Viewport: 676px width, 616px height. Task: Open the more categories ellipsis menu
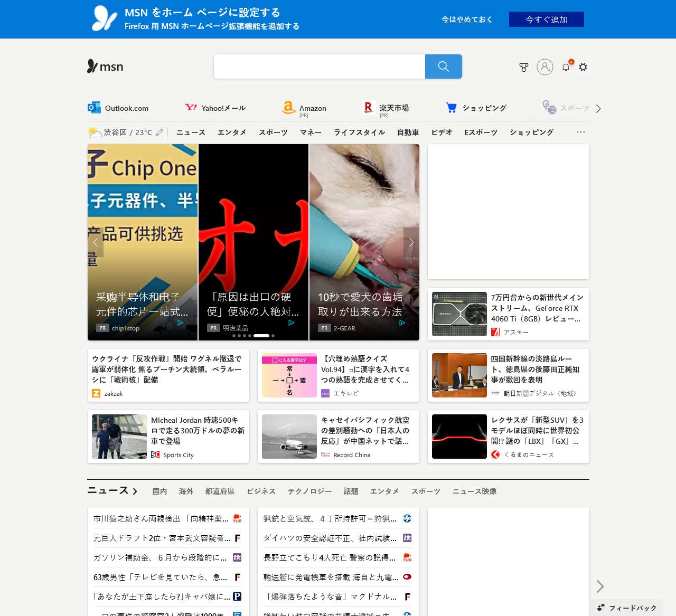[581, 132]
